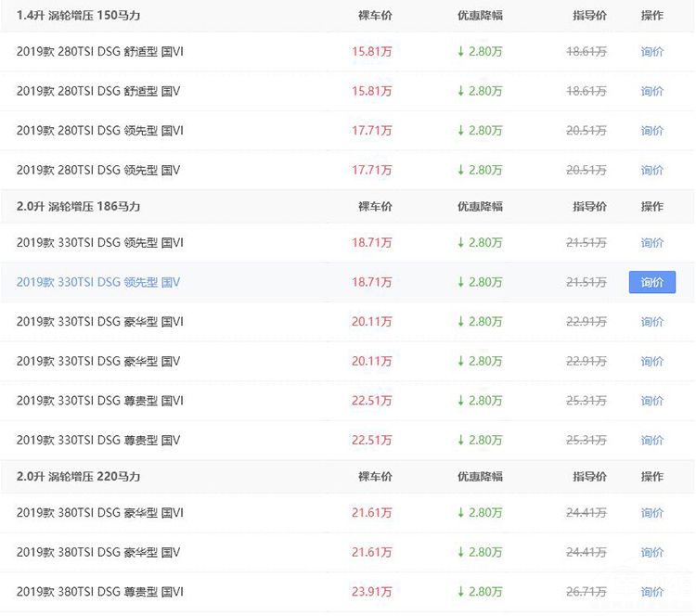Screen dimensions: 696x616
Task: Select the 1.4升 涡轮增压 150马力 section header
Action: (x=78, y=16)
